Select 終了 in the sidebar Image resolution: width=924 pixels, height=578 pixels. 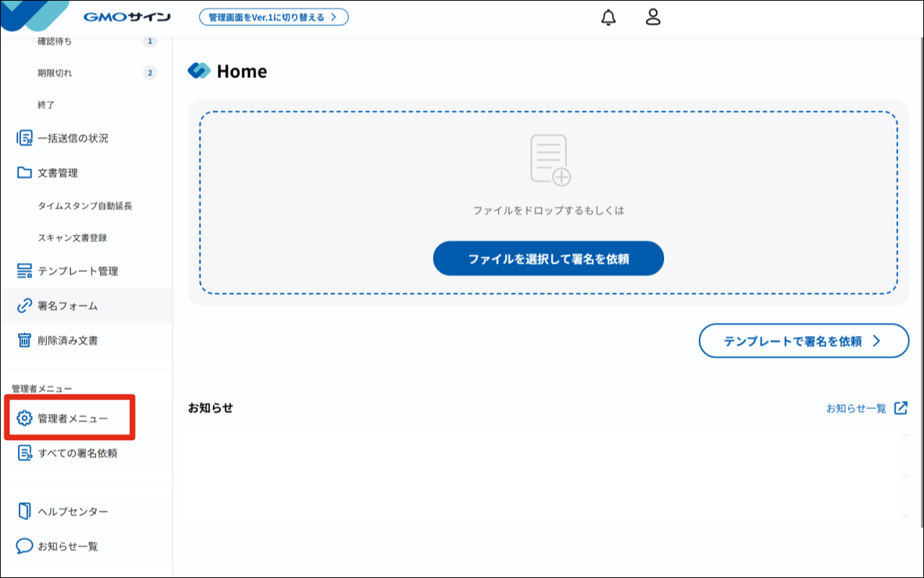tap(46, 105)
